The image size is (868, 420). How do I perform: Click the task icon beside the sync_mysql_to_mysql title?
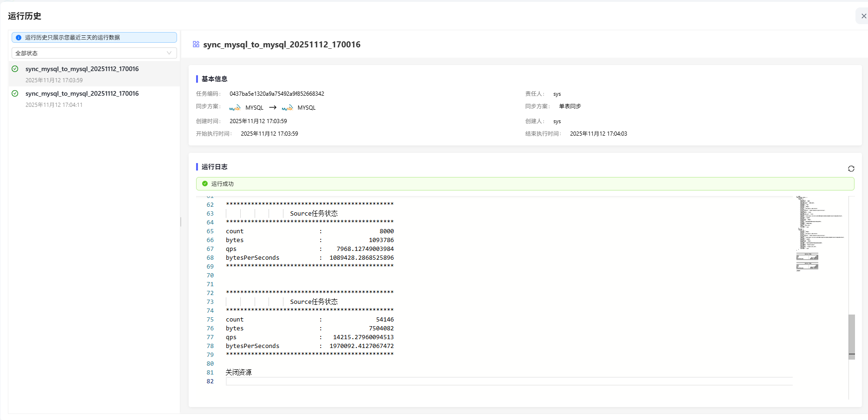(x=196, y=44)
